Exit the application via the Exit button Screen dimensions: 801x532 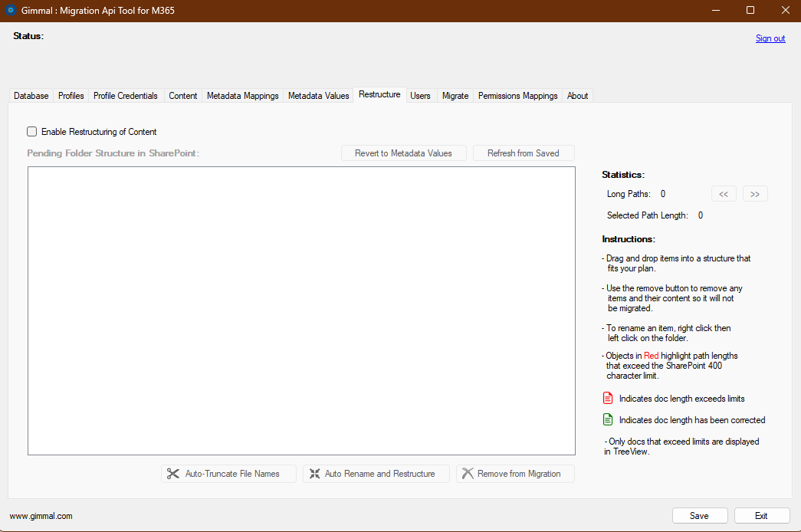[x=761, y=515]
